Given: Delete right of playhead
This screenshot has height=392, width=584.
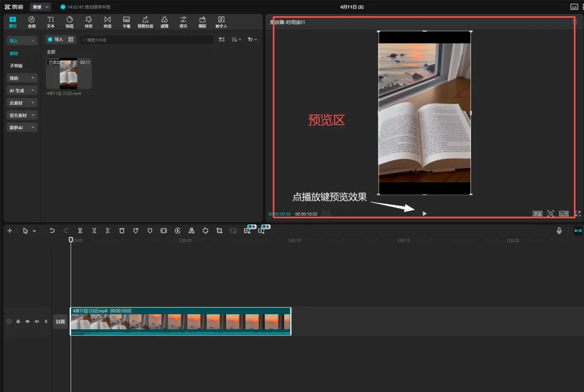Looking at the screenshot, I should (108, 231).
